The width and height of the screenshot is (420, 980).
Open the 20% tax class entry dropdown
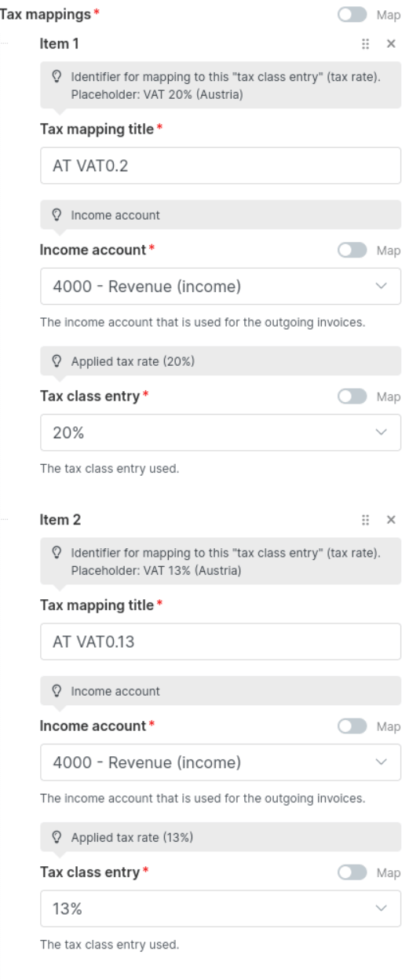pos(221,433)
